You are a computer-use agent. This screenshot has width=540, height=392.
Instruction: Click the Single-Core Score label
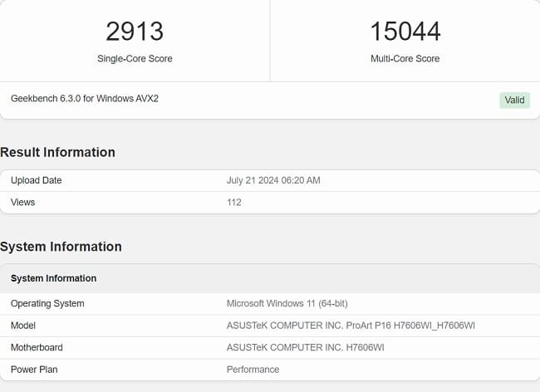click(135, 58)
